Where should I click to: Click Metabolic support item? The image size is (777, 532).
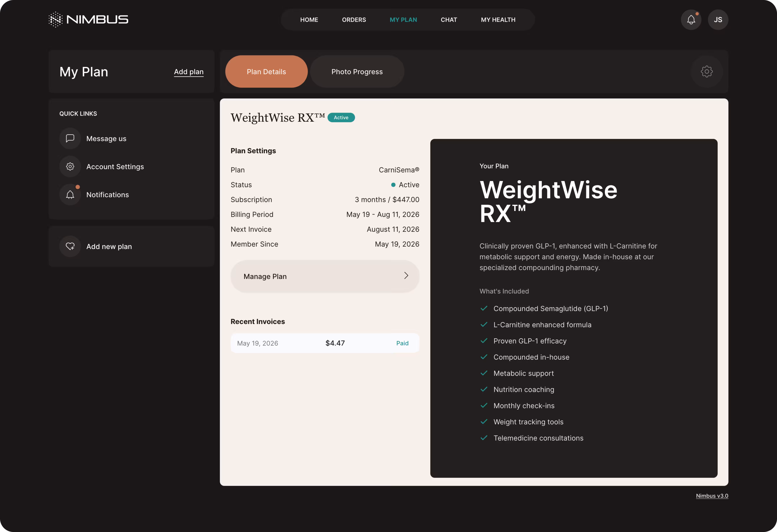[x=524, y=373]
